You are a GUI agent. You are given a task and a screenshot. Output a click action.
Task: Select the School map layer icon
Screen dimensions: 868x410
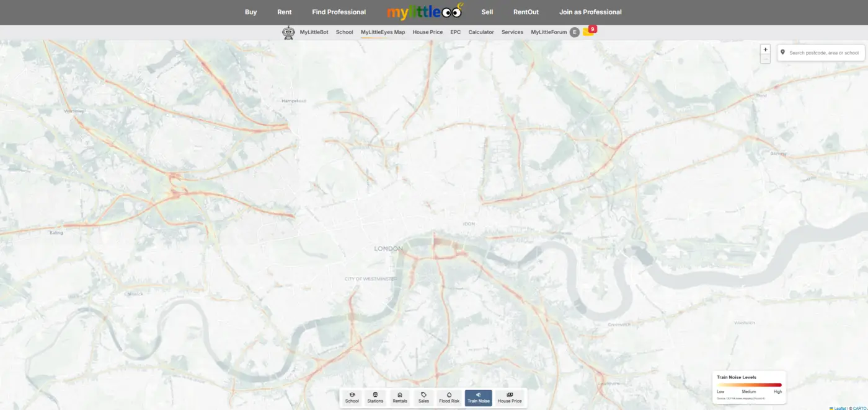[352, 396]
